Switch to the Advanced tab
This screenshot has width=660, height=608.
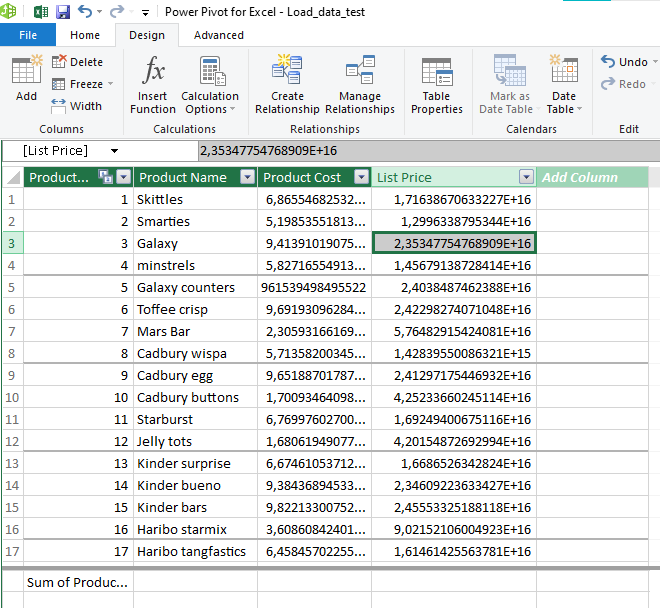point(218,35)
